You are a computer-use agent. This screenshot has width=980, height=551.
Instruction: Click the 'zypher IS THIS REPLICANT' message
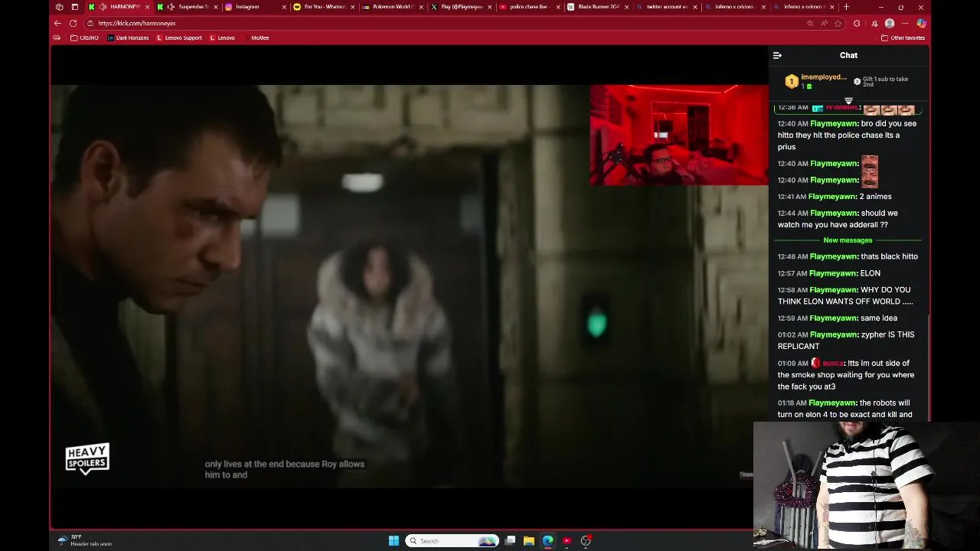tap(846, 341)
